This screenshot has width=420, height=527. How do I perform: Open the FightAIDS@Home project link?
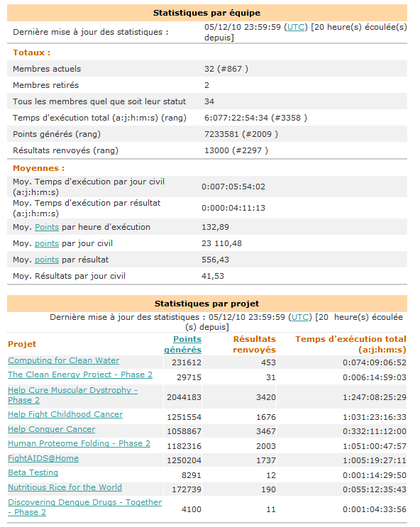coord(43,458)
